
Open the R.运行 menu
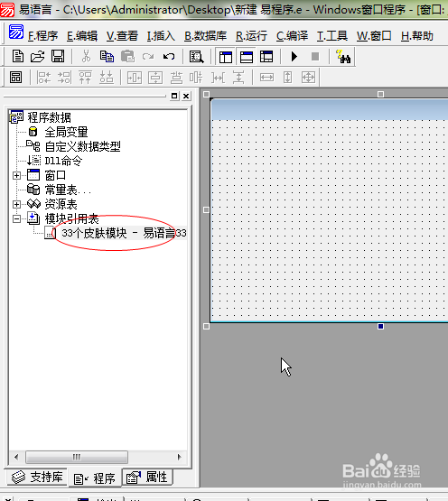[x=251, y=36]
